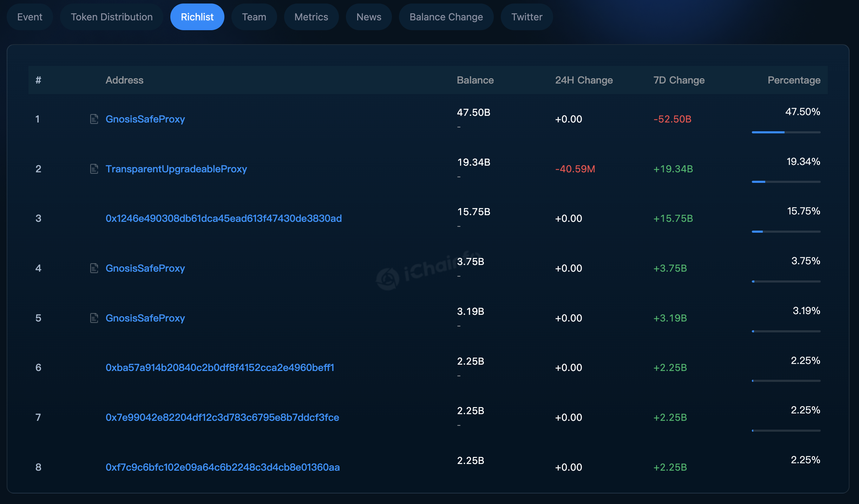Switch to Balance Change tab
Image resolution: width=859 pixels, height=504 pixels.
click(x=446, y=17)
